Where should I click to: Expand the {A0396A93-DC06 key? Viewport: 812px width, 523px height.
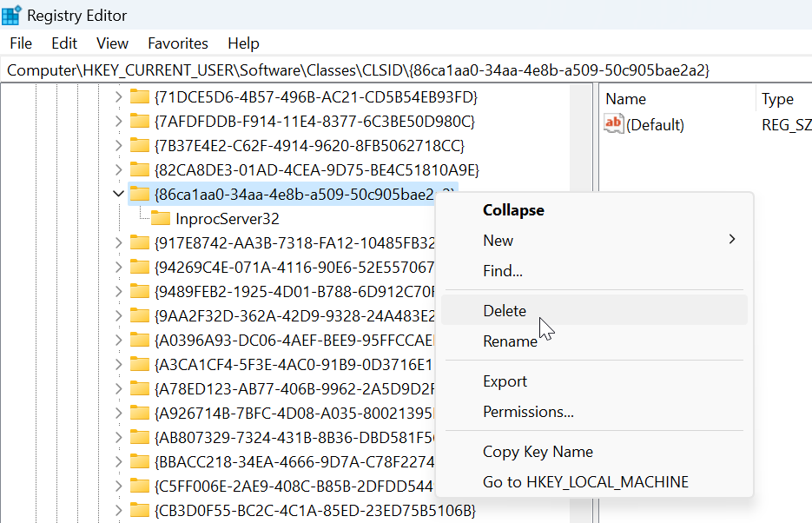click(119, 341)
